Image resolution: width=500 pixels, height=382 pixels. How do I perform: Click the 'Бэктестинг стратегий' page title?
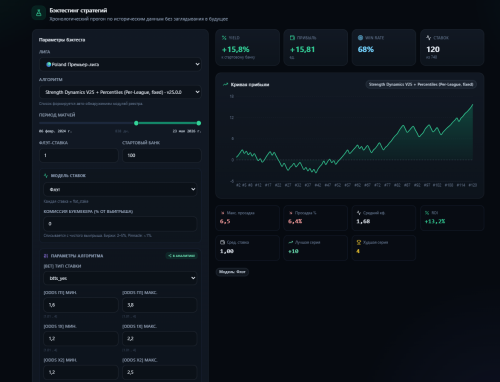click(x=78, y=10)
